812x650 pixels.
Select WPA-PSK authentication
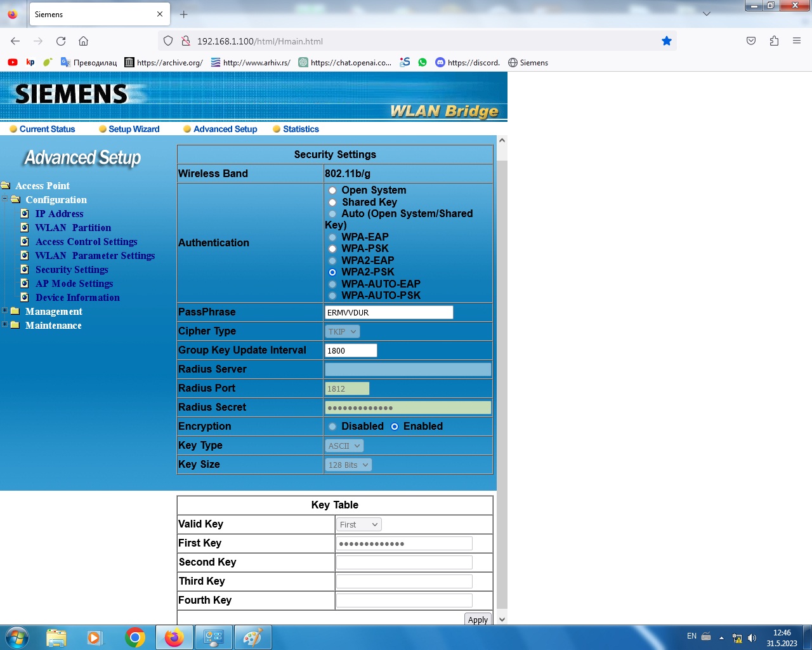[332, 249]
